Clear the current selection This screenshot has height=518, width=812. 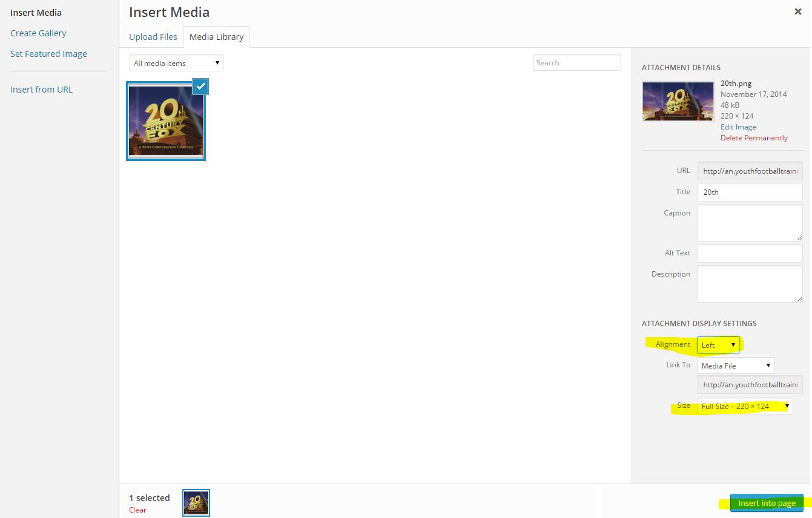click(137, 510)
